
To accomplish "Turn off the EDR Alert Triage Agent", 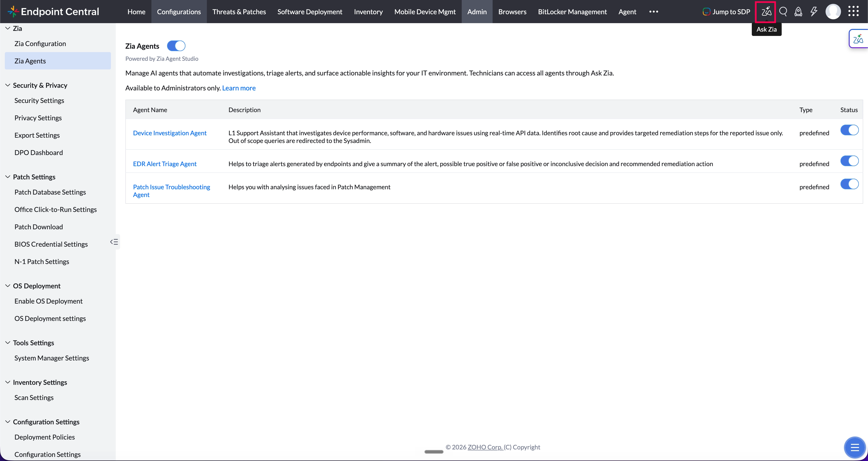I will point(849,161).
